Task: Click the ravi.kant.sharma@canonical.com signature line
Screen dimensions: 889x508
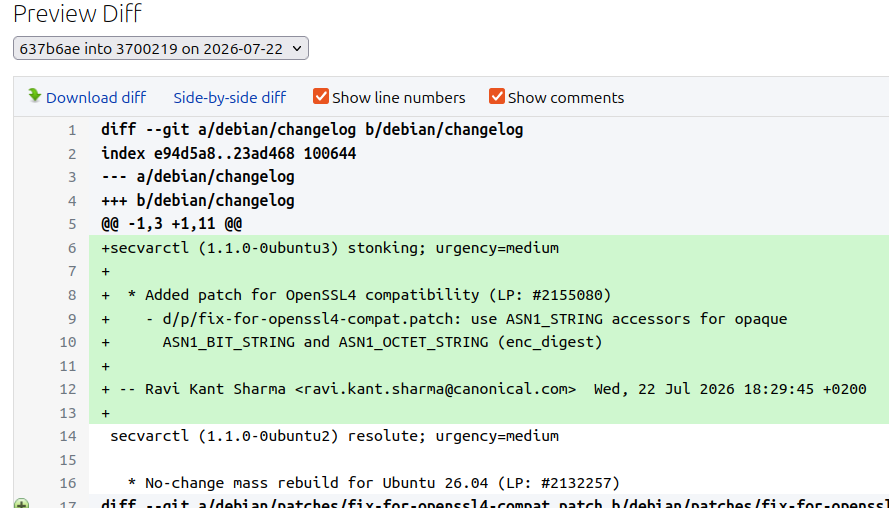Action: click(484, 389)
